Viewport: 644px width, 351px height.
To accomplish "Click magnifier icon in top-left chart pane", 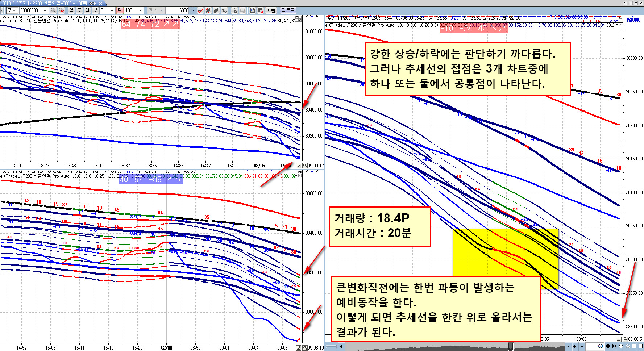I will click(x=305, y=166).
